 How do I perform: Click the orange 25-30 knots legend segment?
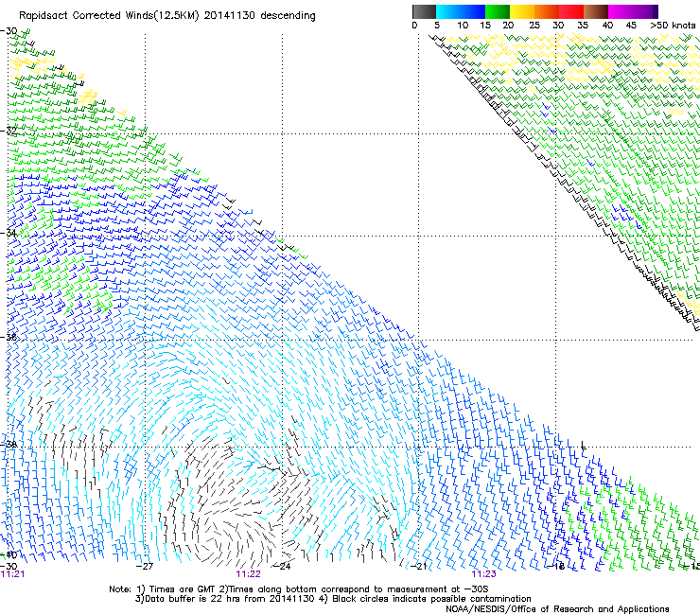pyautogui.click(x=547, y=11)
